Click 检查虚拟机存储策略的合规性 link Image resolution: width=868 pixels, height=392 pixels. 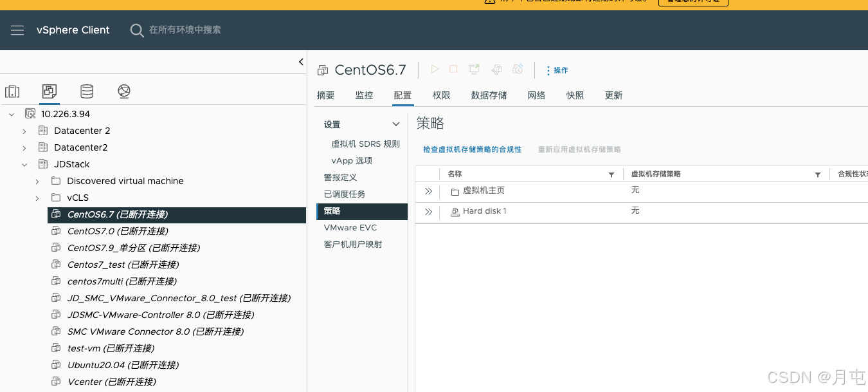pyautogui.click(x=472, y=149)
